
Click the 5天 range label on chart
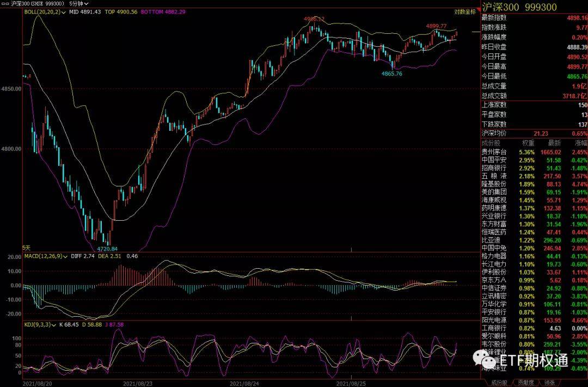tap(26, 247)
